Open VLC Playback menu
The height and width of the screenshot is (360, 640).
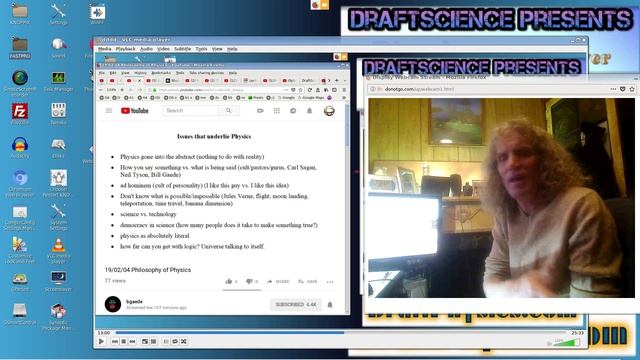click(x=126, y=49)
